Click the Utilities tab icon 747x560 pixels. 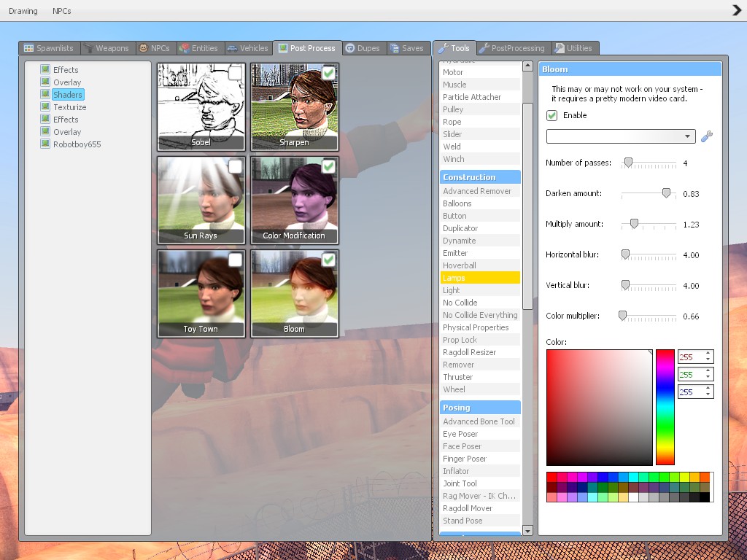pos(560,48)
